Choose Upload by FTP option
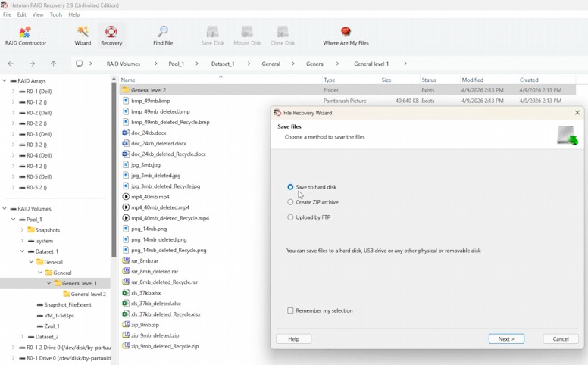 coord(290,217)
